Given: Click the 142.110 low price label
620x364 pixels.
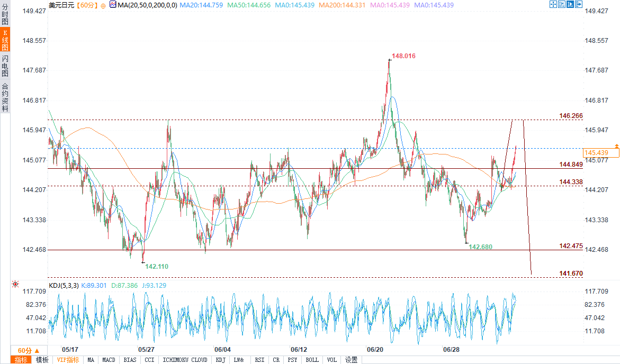Looking at the screenshot, I should click(157, 266).
